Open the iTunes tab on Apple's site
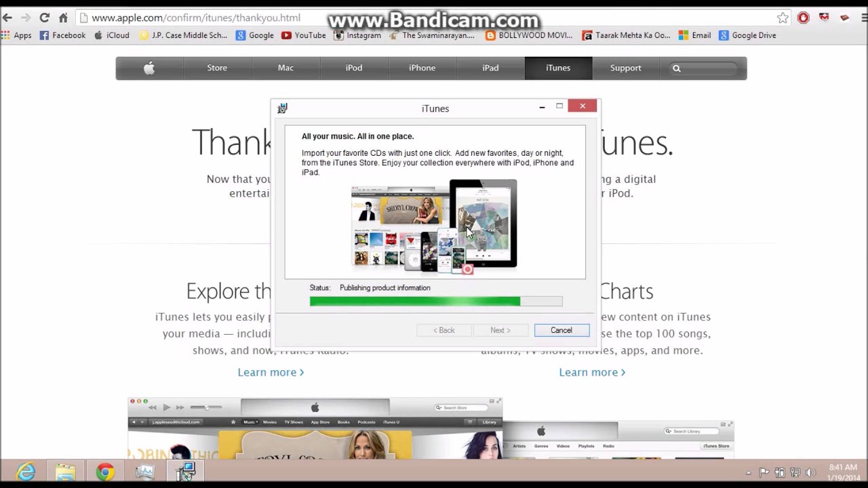Viewport: 868px width, 488px height. (x=558, y=68)
